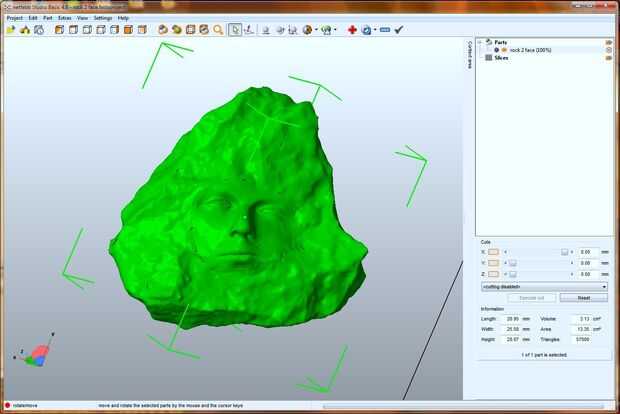Viewport: 620px width, 414px height.
Task: Toggle visibility icon for rock 2 face part
Action: pyautogui.click(x=609, y=50)
